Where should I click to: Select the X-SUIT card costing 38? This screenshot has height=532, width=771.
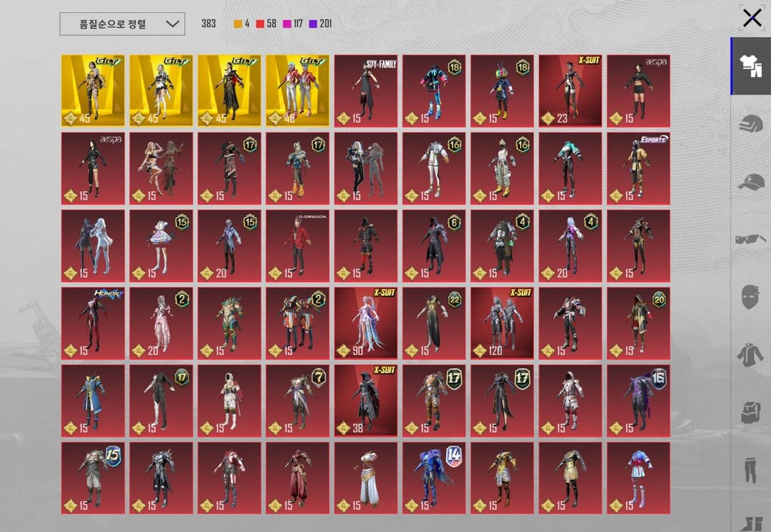366,401
